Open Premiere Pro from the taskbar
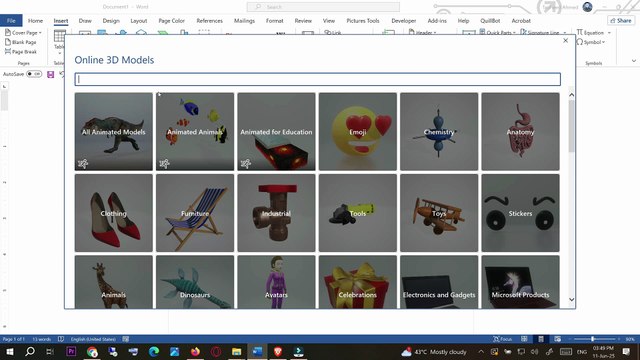 coord(71,351)
